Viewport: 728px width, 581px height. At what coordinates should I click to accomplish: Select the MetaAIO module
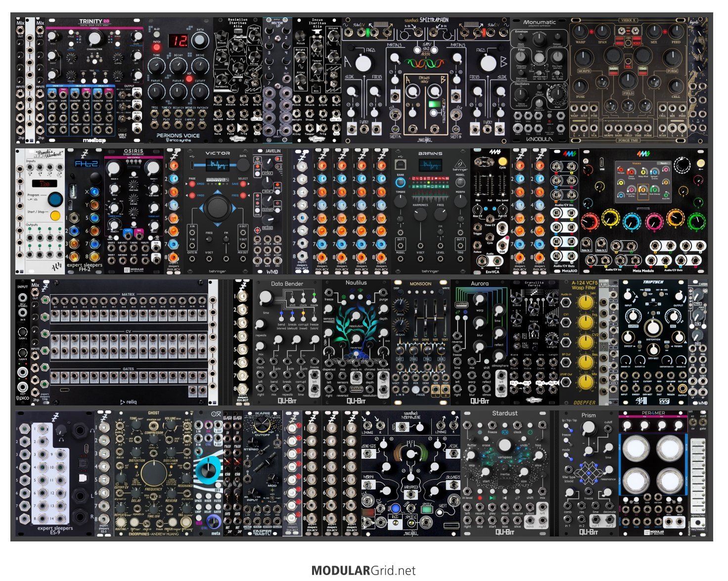pos(564,212)
